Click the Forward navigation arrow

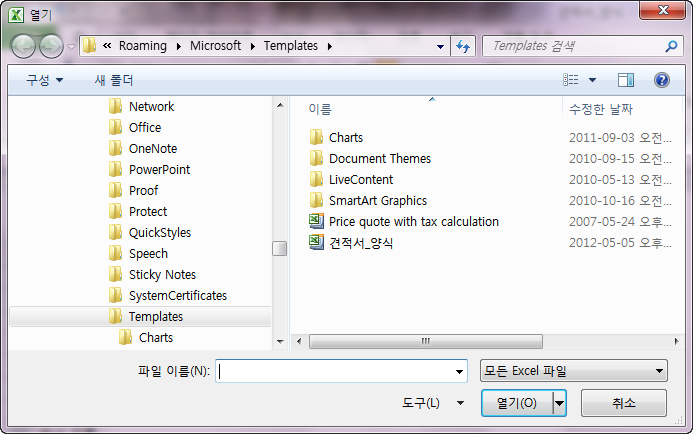51,46
